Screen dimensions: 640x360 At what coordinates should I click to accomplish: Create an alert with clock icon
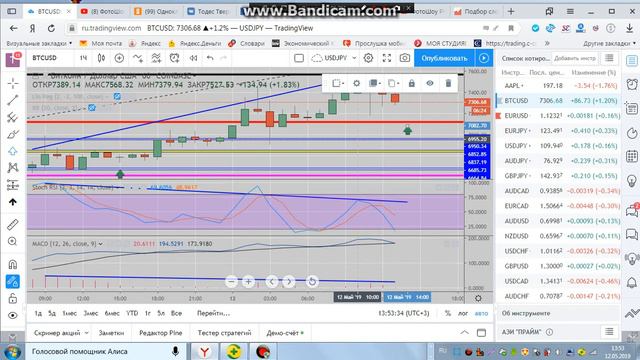(175, 58)
